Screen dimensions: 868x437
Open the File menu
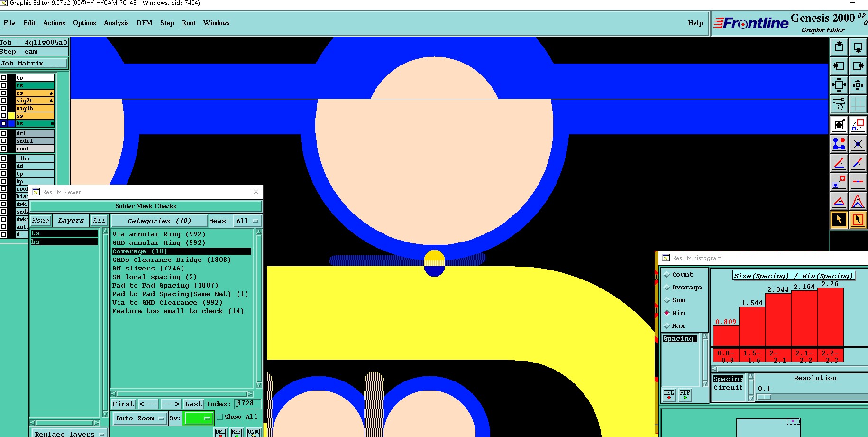[9, 23]
